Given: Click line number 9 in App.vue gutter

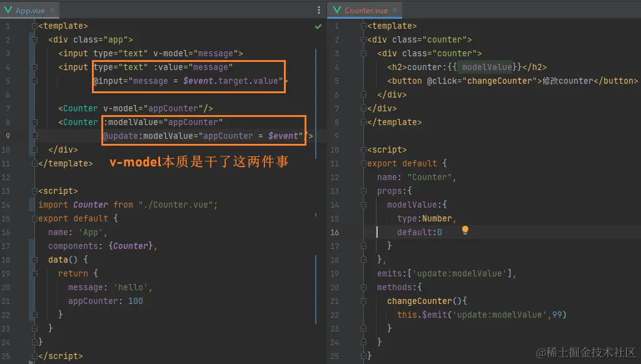Looking at the screenshot, I should (8, 136).
